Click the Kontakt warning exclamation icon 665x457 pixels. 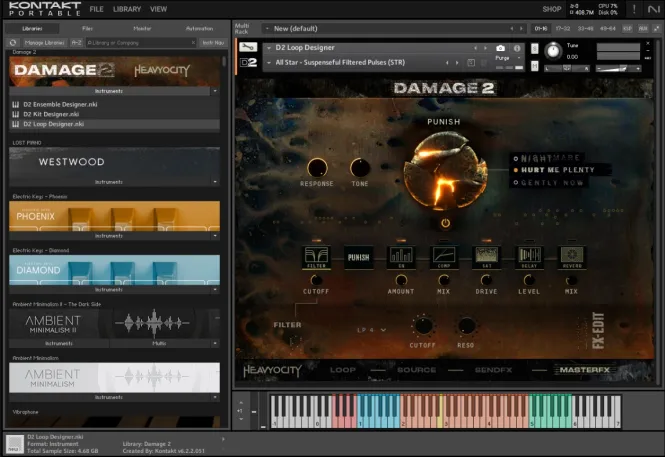[634, 9]
